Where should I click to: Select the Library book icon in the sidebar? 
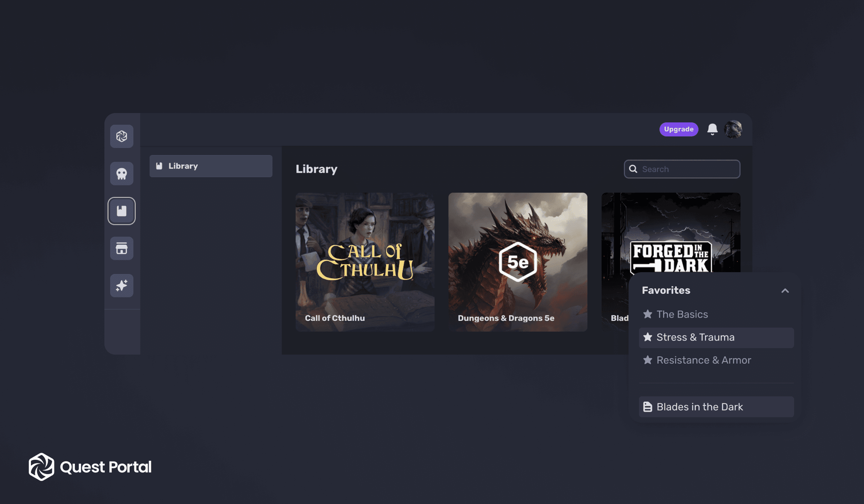pos(122,211)
